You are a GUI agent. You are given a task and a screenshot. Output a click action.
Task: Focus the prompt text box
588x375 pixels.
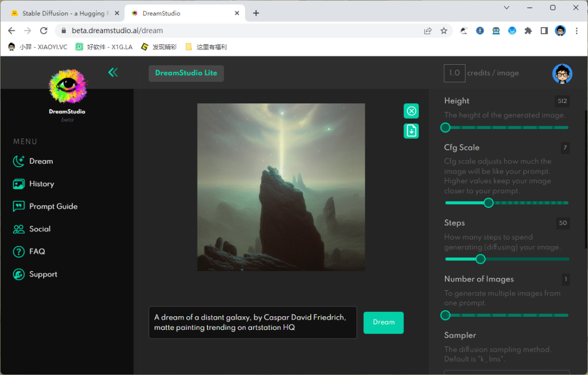click(x=253, y=323)
